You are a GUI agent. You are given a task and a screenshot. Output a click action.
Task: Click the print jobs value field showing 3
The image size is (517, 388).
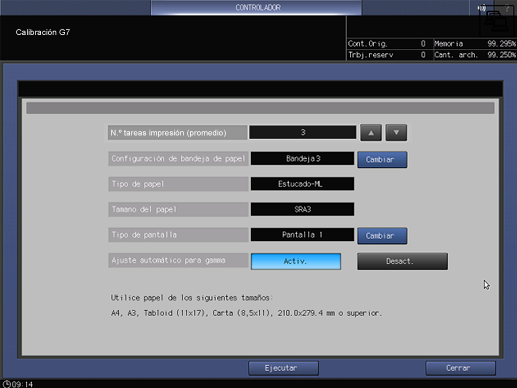[x=303, y=132]
